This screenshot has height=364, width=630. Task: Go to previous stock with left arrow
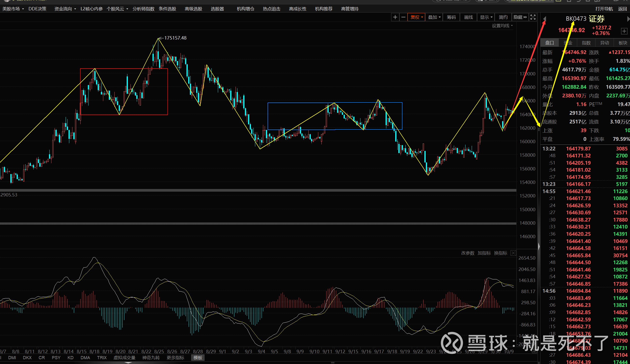click(x=545, y=19)
